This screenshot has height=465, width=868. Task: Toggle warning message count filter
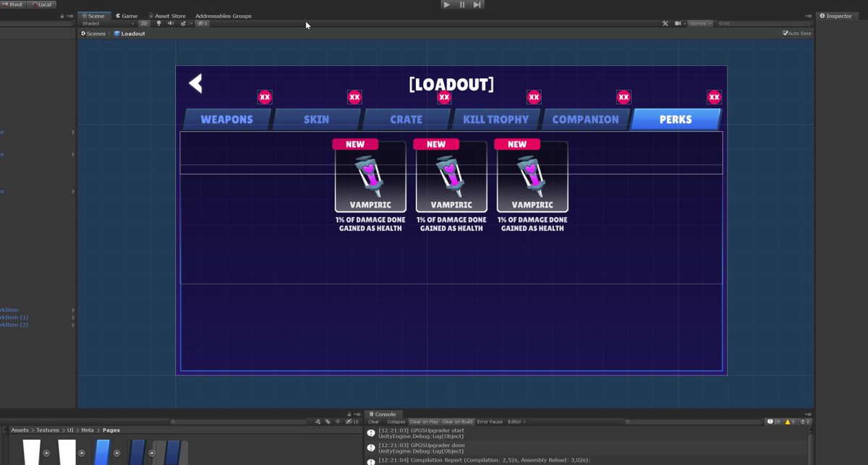[791, 422]
